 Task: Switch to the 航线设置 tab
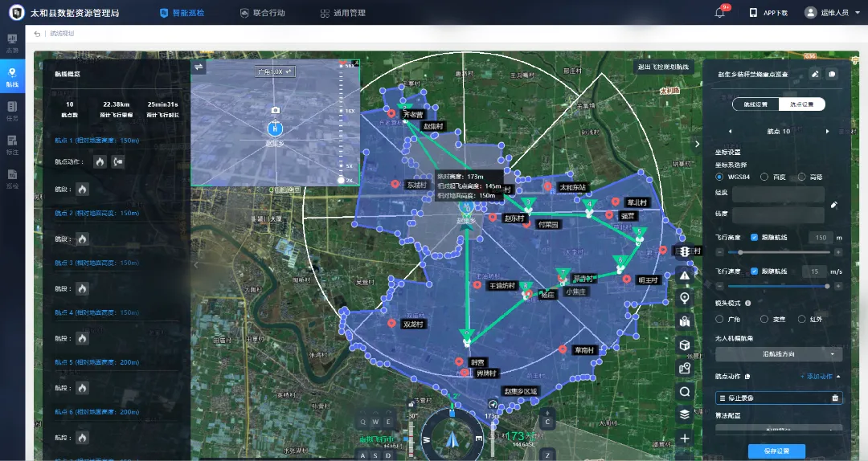click(755, 104)
